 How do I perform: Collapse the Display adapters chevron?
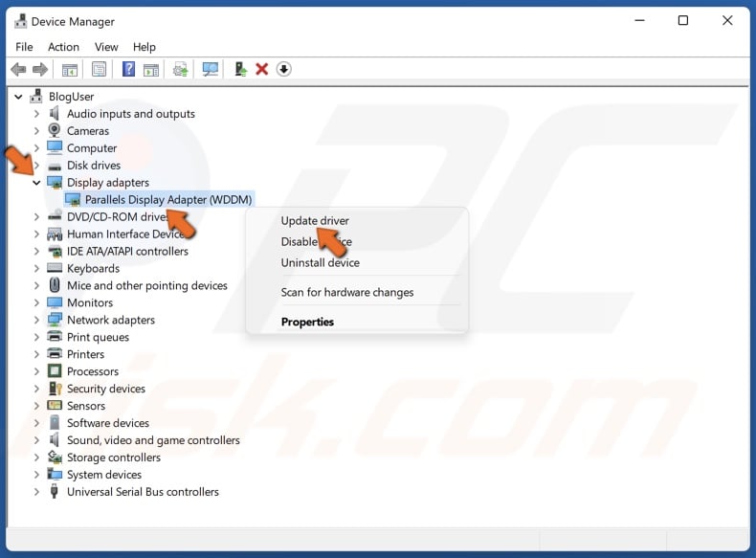[36, 182]
